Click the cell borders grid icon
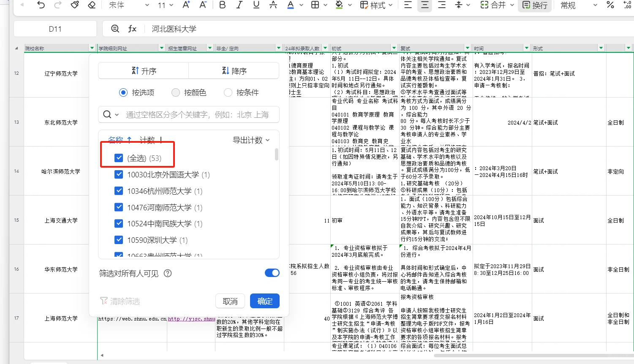This screenshot has width=634, height=364. pos(315,5)
